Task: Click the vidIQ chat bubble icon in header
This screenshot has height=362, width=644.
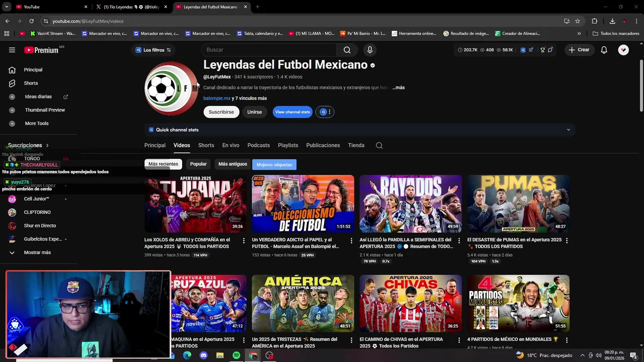Action: tap(550, 50)
